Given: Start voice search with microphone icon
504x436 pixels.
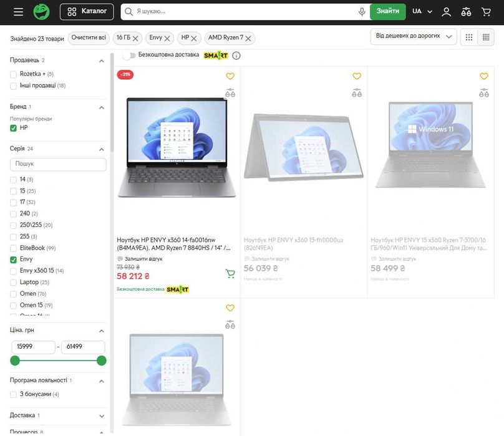Looking at the screenshot, I should pyautogui.click(x=362, y=12).
